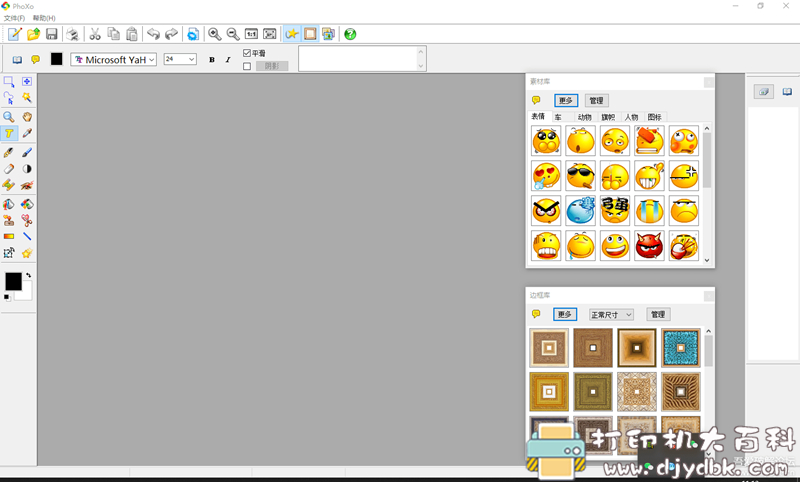
Task: Create a new image with toolbar icon
Action: pyautogui.click(x=14, y=34)
